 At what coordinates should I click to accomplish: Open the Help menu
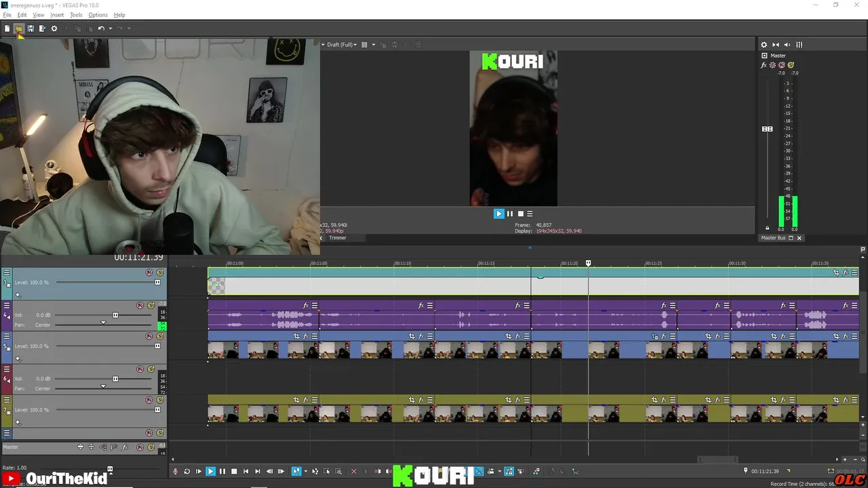click(x=119, y=15)
